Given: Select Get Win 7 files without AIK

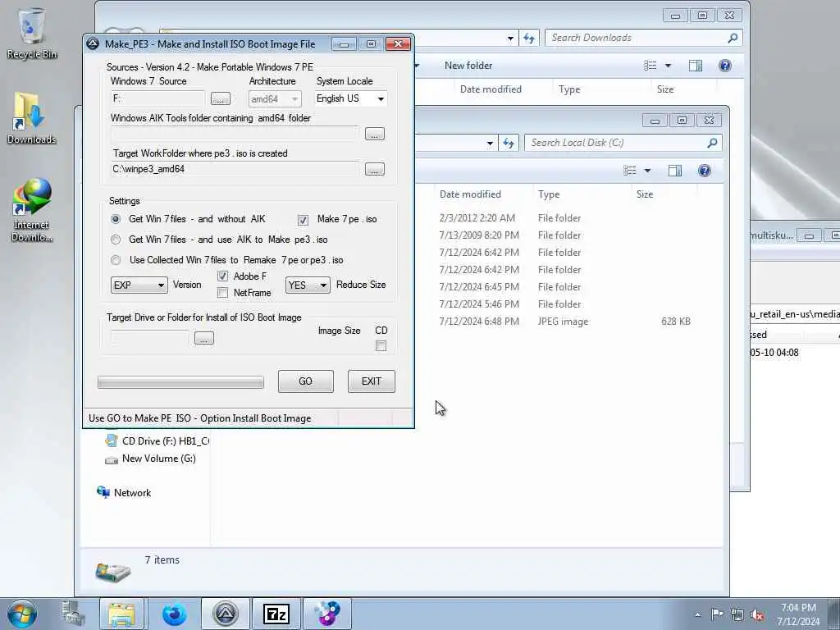Looking at the screenshot, I should tap(116, 219).
